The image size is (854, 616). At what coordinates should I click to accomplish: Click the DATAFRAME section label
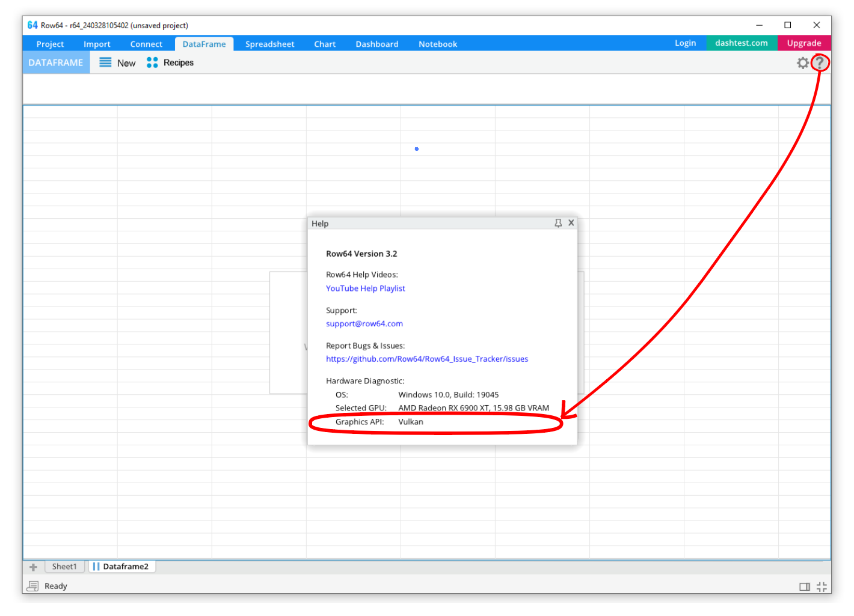pos(56,63)
